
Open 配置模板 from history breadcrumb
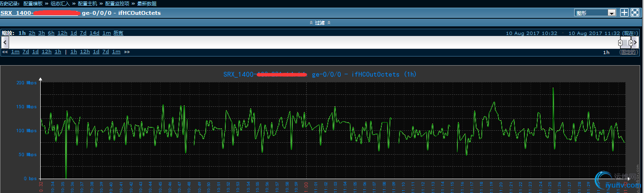(32, 3)
